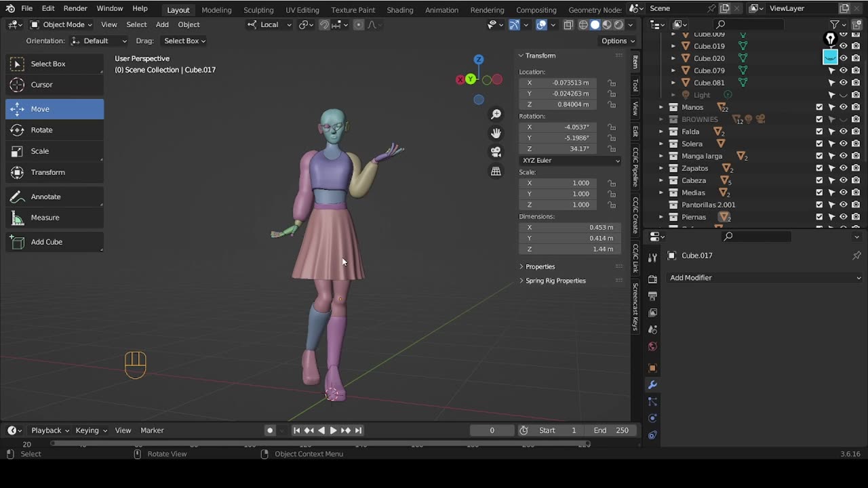This screenshot has width=868, height=488.
Task: Select the Cursor tool
Action: click(x=54, y=85)
